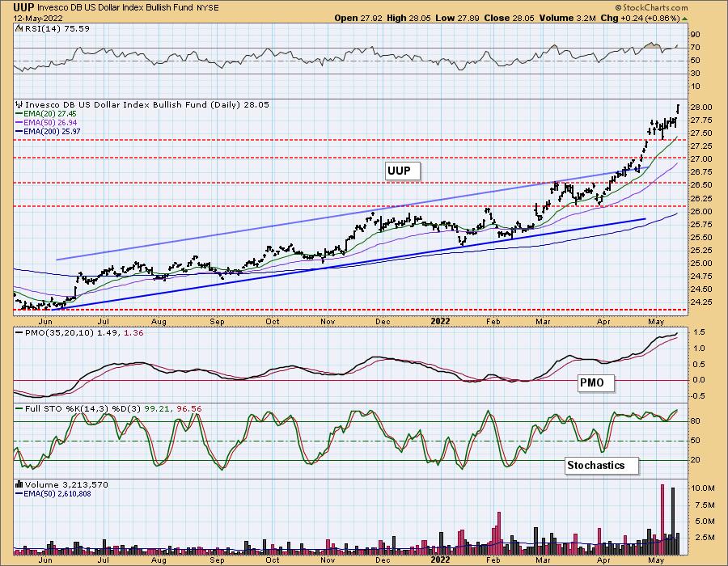Click the volume bars icon before Volume 3,213,570
The width and height of the screenshot is (728, 566).
(x=19, y=484)
